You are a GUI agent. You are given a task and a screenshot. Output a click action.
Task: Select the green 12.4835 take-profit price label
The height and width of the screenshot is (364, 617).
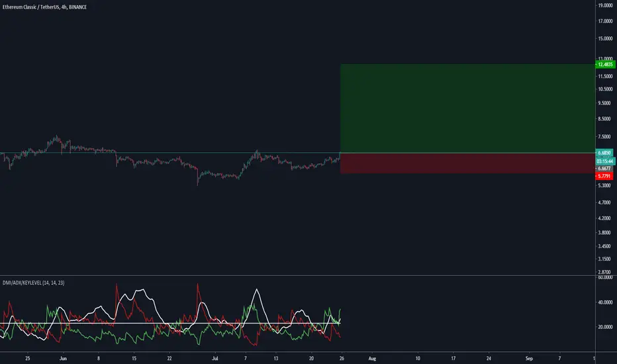[605, 64]
